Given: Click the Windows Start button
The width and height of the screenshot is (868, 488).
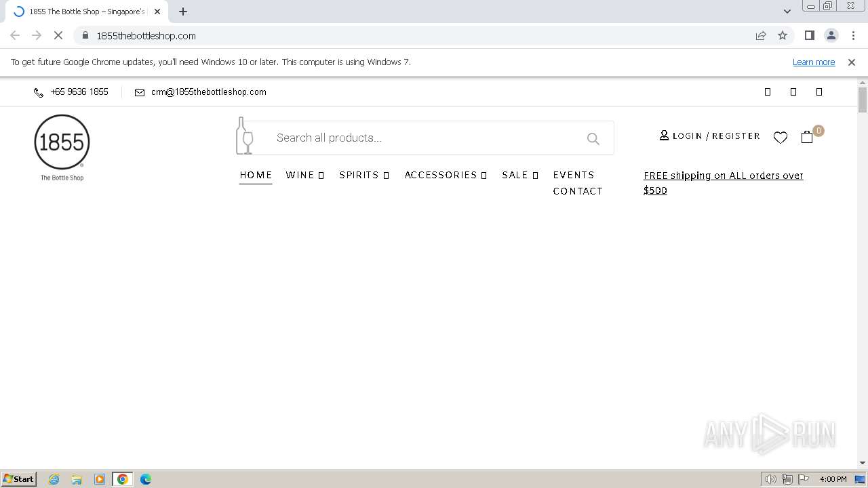Looking at the screenshot, I should pos(18,479).
